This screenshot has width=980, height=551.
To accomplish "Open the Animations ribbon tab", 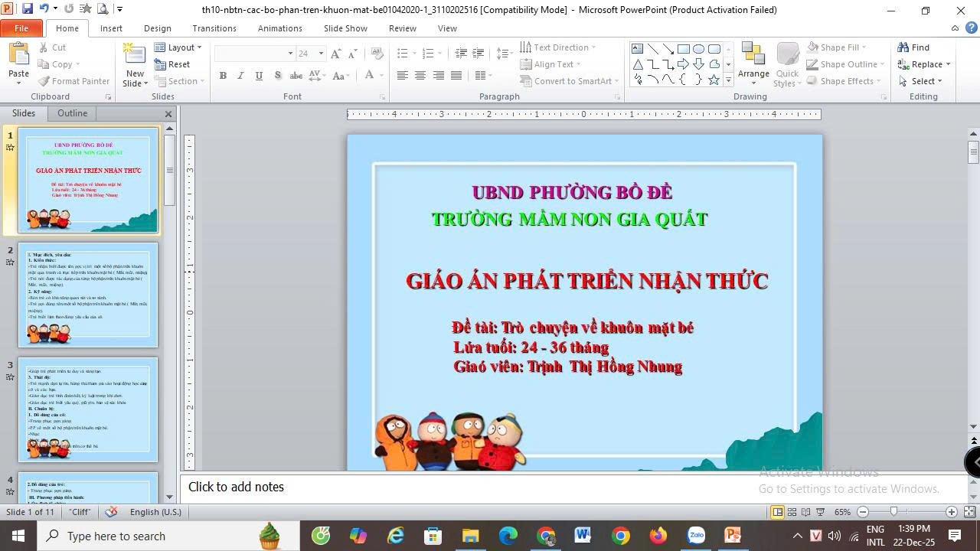I will (279, 28).
